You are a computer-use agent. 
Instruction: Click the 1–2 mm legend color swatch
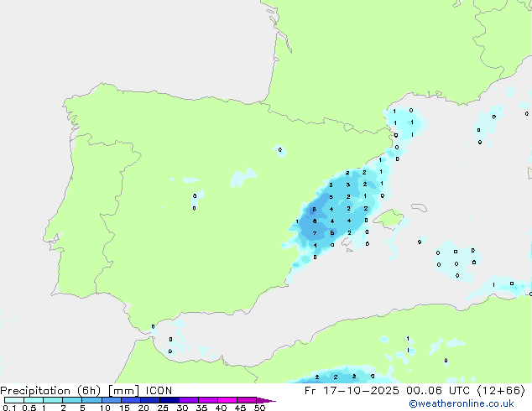coord(53,400)
